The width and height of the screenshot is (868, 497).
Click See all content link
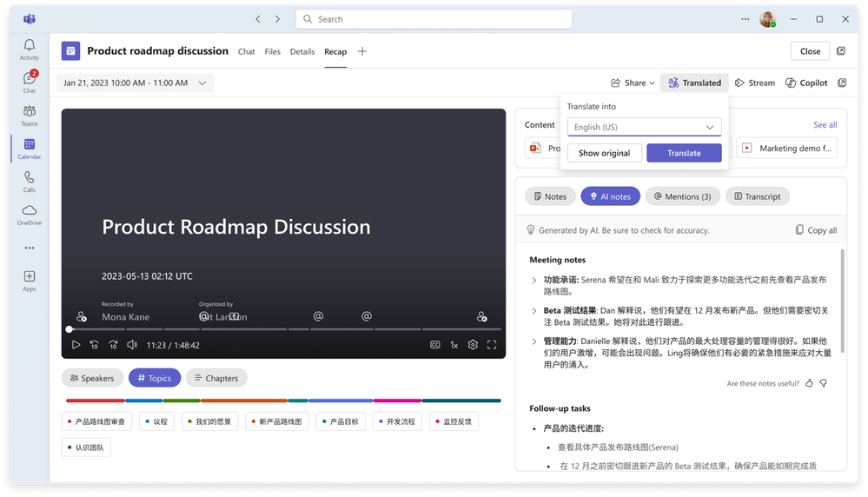(825, 125)
